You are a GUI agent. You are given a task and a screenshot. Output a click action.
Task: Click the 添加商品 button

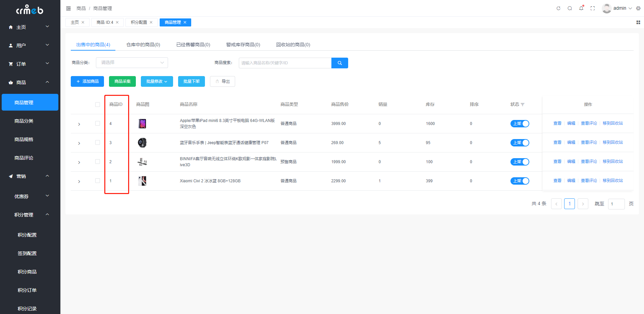tap(87, 81)
